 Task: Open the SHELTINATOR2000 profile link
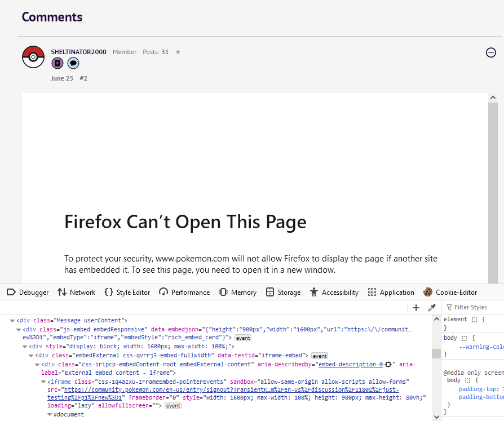point(78,52)
